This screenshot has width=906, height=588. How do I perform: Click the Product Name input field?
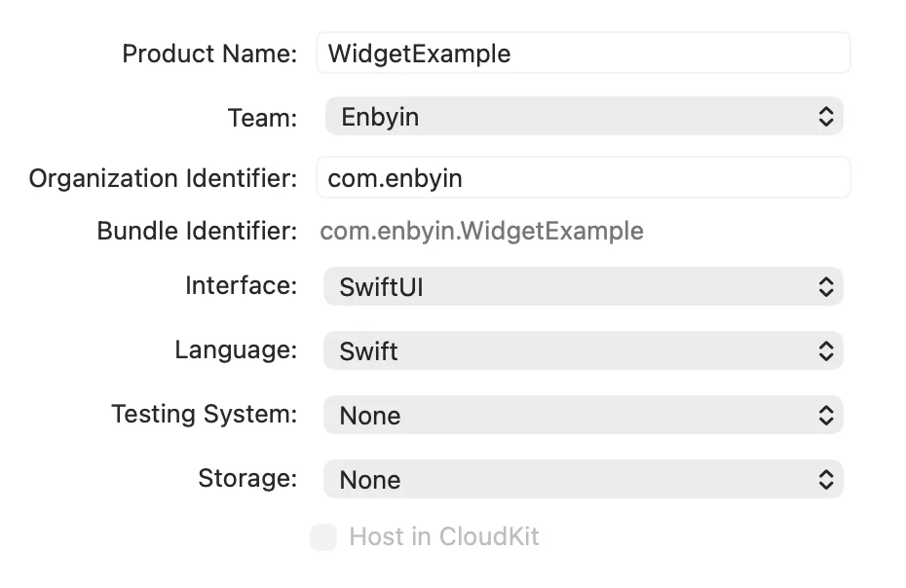pos(583,54)
